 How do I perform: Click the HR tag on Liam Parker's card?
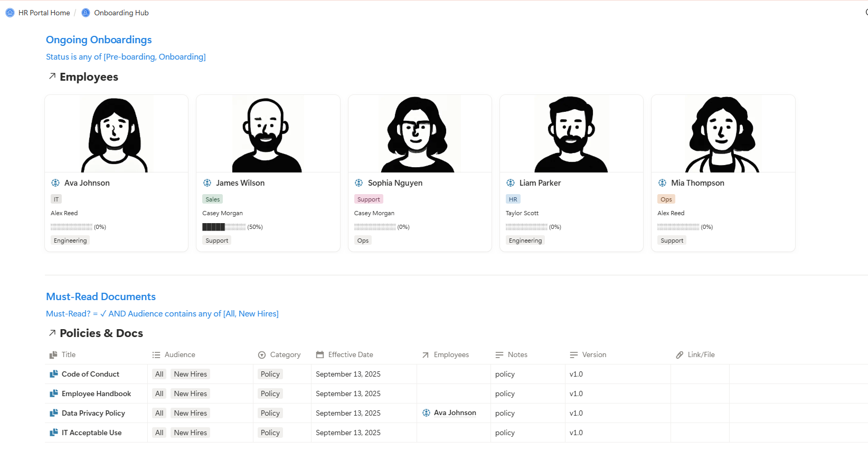click(513, 199)
